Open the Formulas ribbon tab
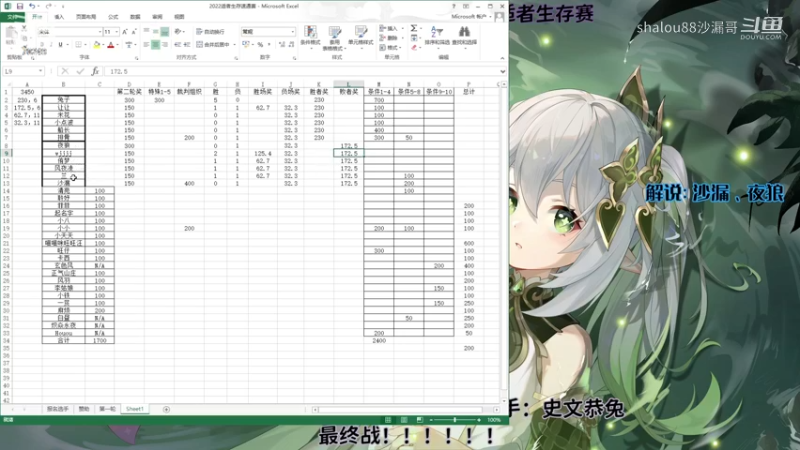The width and height of the screenshot is (800, 450). tap(113, 17)
